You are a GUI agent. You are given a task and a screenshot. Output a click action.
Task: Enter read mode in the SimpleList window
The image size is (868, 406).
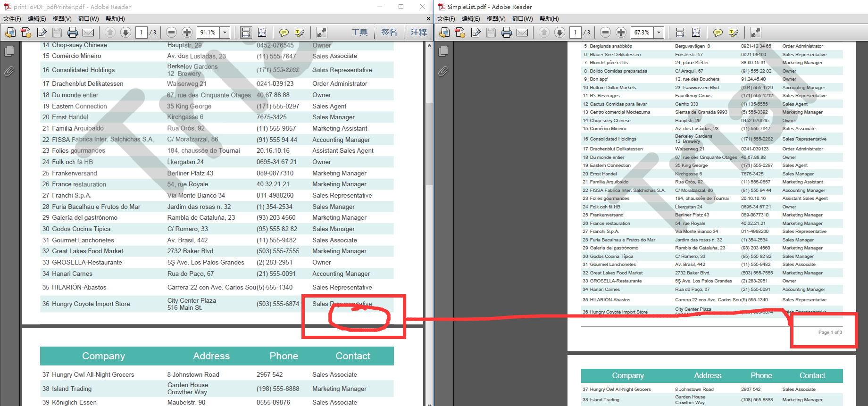(755, 33)
